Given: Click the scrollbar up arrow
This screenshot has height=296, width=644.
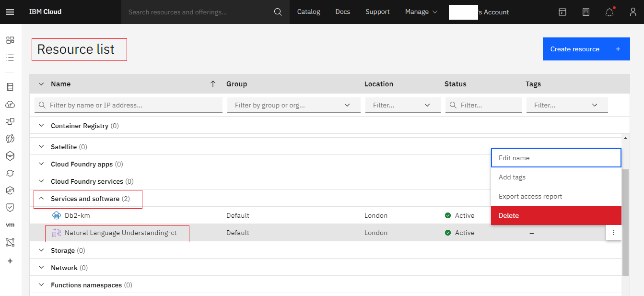Looking at the screenshot, I should pyautogui.click(x=625, y=138).
